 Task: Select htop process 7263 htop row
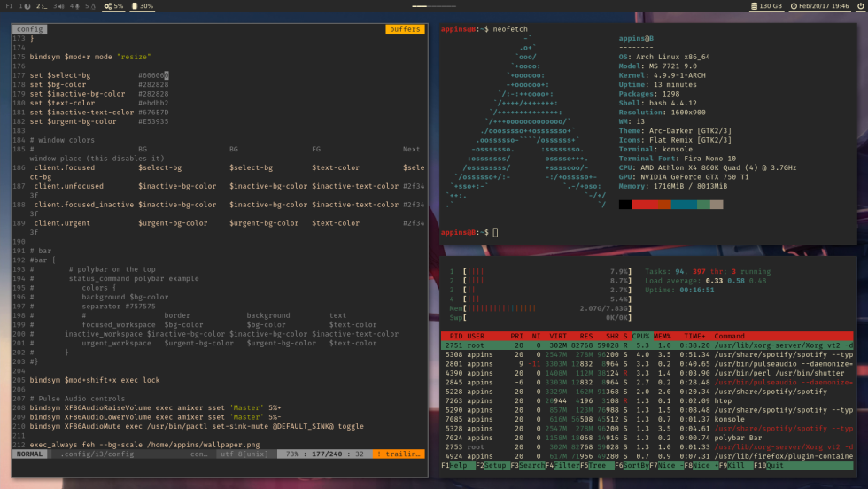[647, 401]
